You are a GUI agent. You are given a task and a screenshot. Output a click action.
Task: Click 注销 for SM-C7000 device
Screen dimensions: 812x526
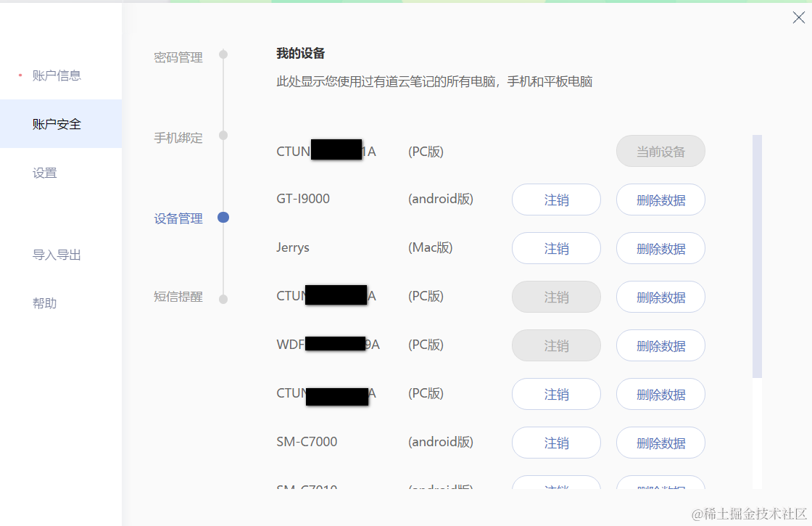click(556, 443)
